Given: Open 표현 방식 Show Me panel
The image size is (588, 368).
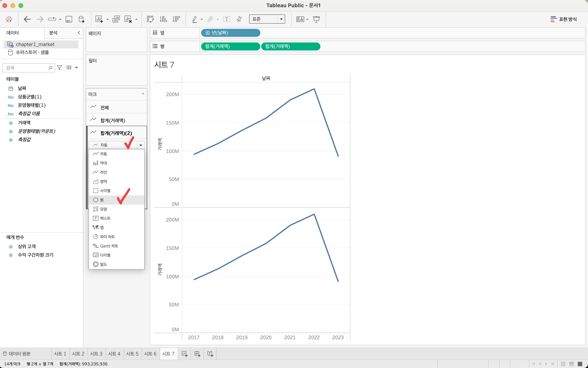Looking at the screenshot, I should [563, 19].
